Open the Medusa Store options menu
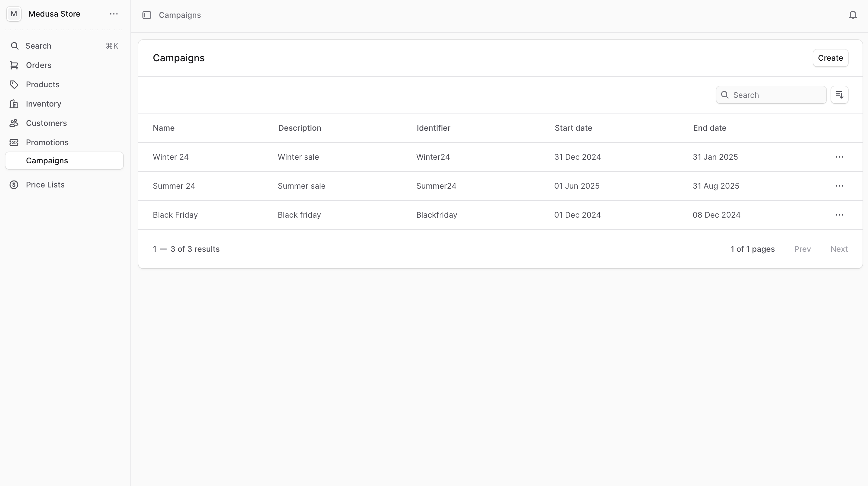Image resolution: width=868 pixels, height=486 pixels. point(114,14)
